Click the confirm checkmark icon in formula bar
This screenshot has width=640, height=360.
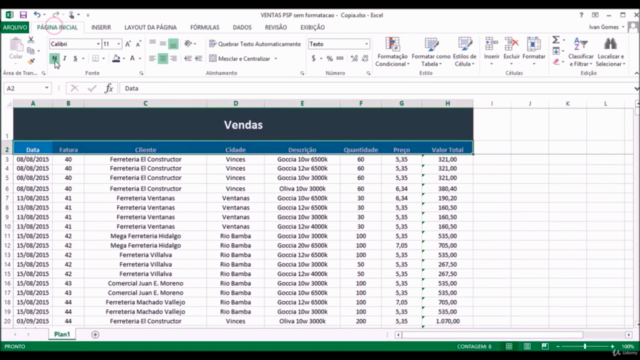92,88
